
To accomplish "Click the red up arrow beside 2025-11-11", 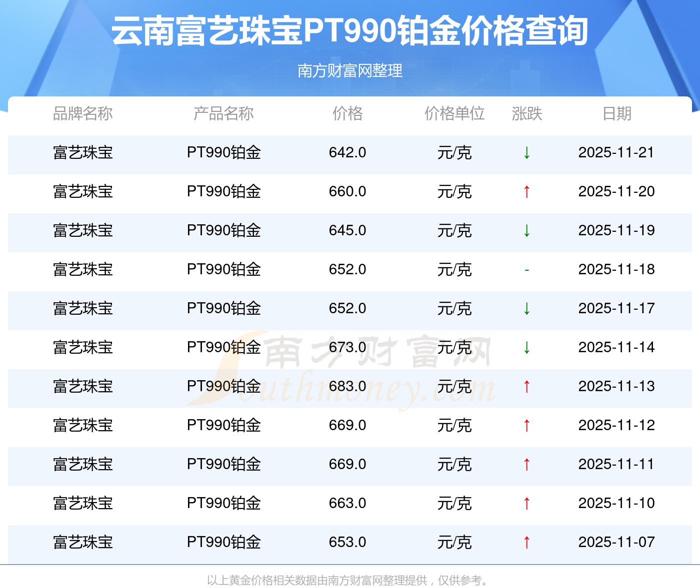I will coord(526,465).
